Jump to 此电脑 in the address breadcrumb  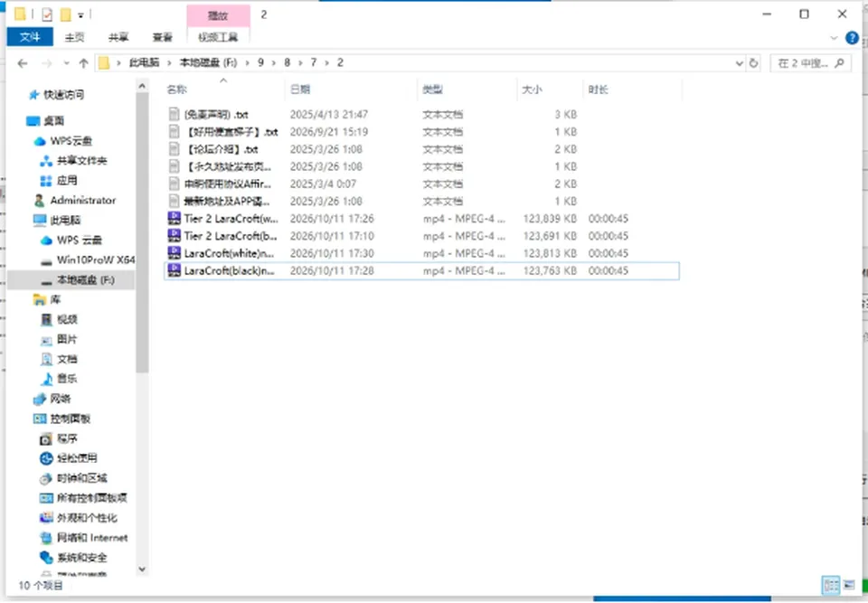coord(144,62)
